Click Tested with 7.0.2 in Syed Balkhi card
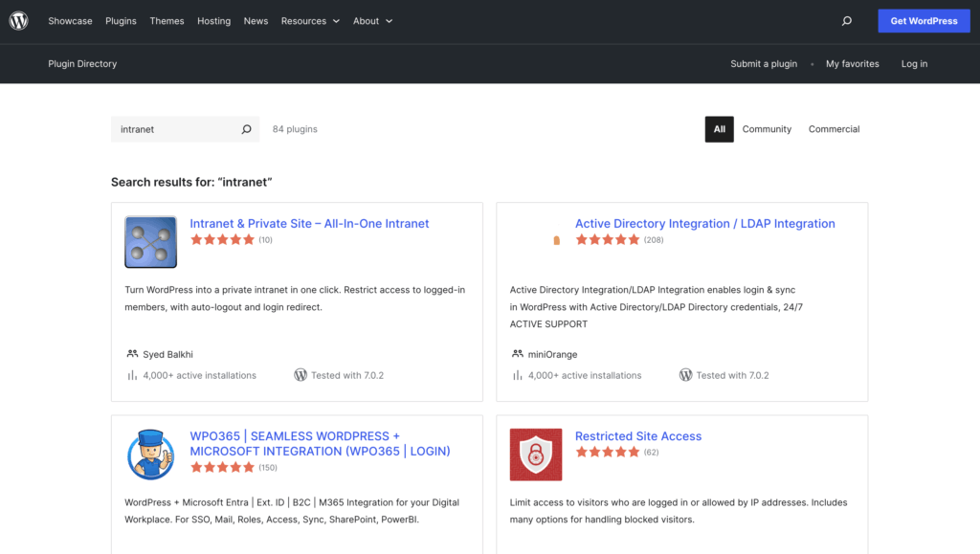 point(347,375)
